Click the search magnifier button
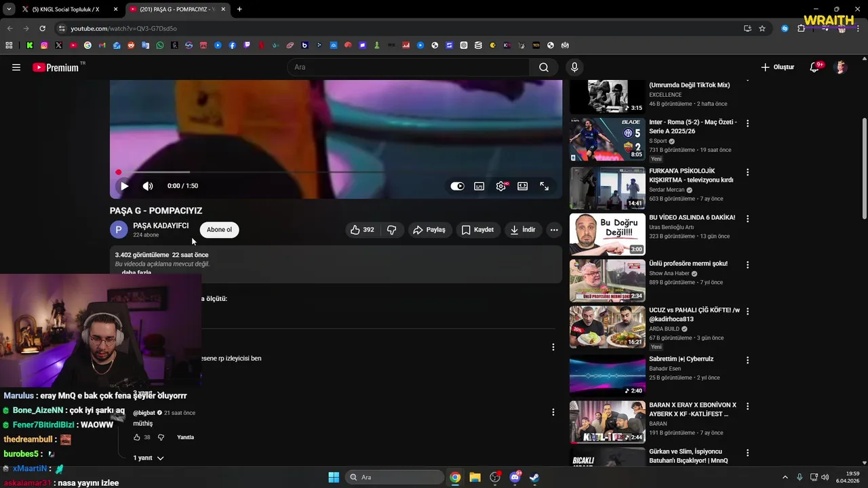This screenshot has height=488, width=868. point(543,67)
